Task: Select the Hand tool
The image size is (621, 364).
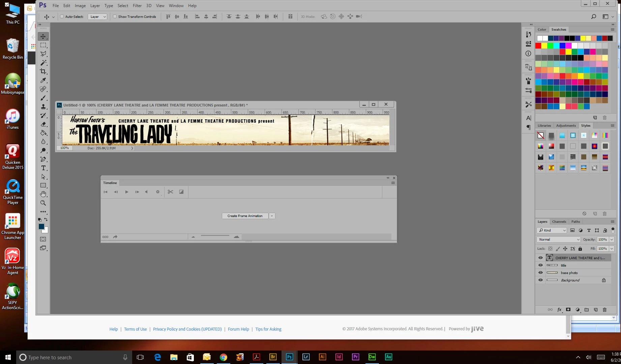Action: pyautogui.click(x=43, y=194)
